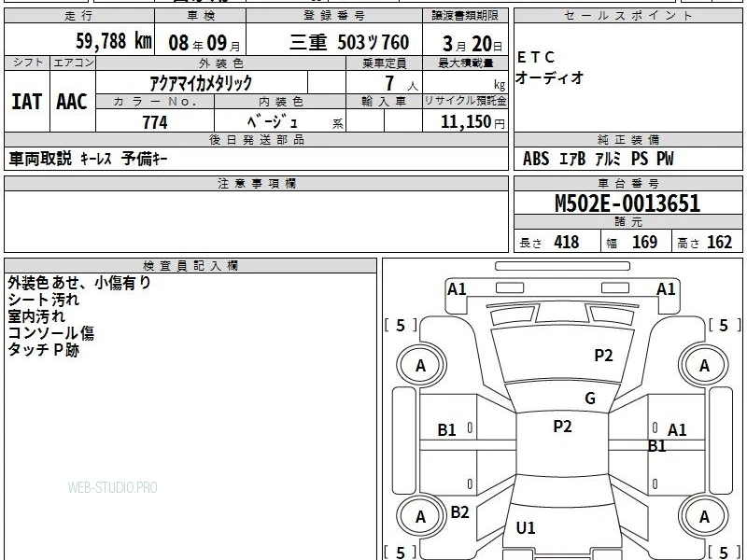The width and height of the screenshot is (747, 560).
Task: Select the カラーNo. header
Action: (x=155, y=102)
